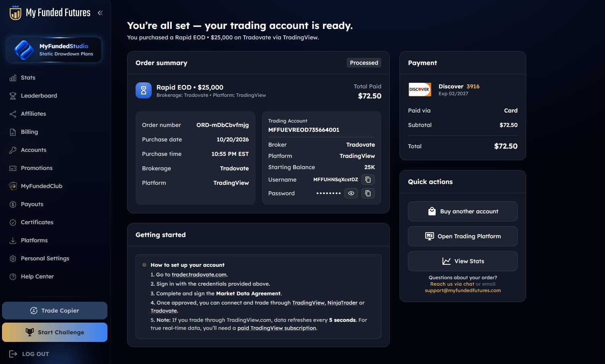Click the My Funded Futures shield logo

tap(15, 12)
